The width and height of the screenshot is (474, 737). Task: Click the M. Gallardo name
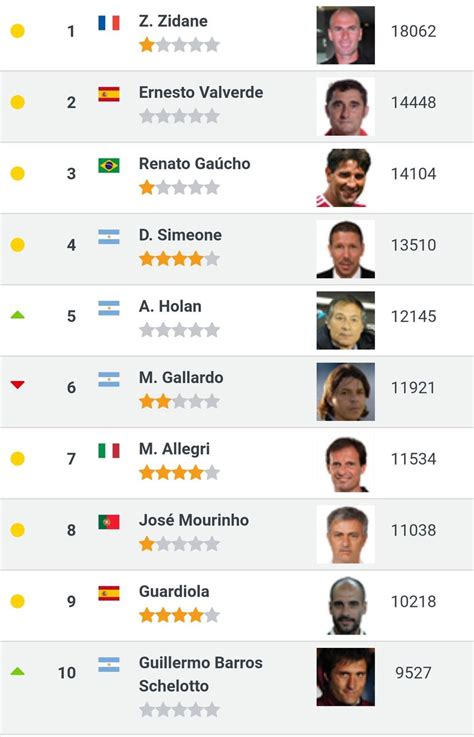coord(181,377)
